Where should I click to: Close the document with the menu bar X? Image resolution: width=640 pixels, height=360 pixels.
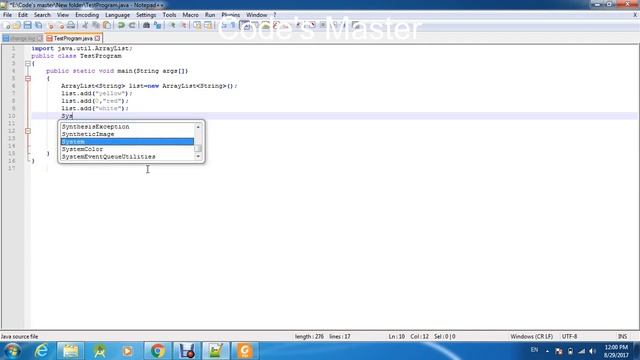pos(635,15)
